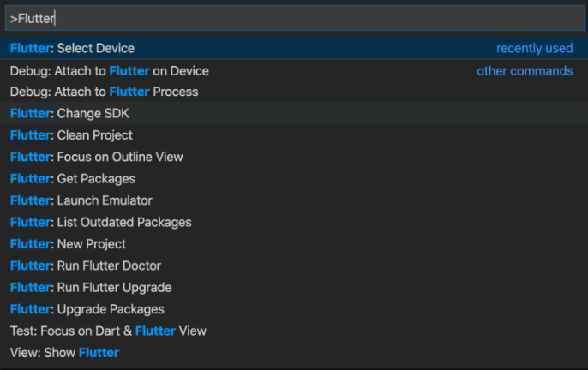Screen dimensions: 588x370
Task: Open 'Test: Focus on Dart & Flutter View'
Action: click(x=108, y=331)
